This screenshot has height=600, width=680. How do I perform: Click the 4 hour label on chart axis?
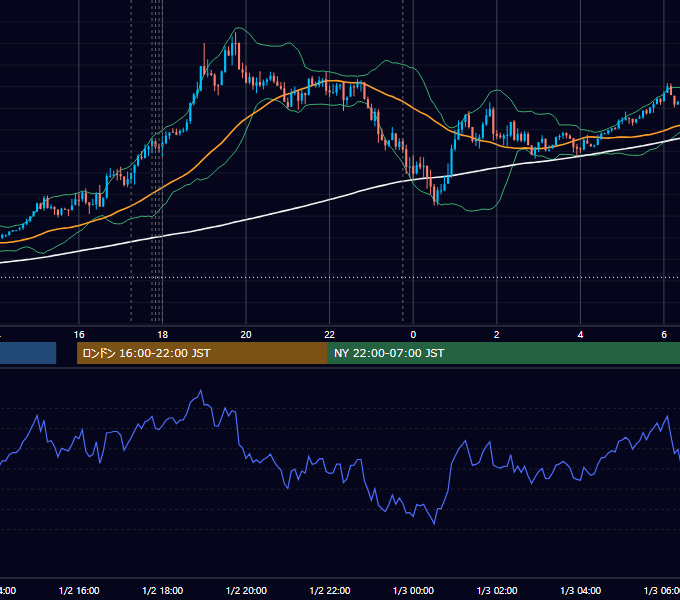pos(580,335)
